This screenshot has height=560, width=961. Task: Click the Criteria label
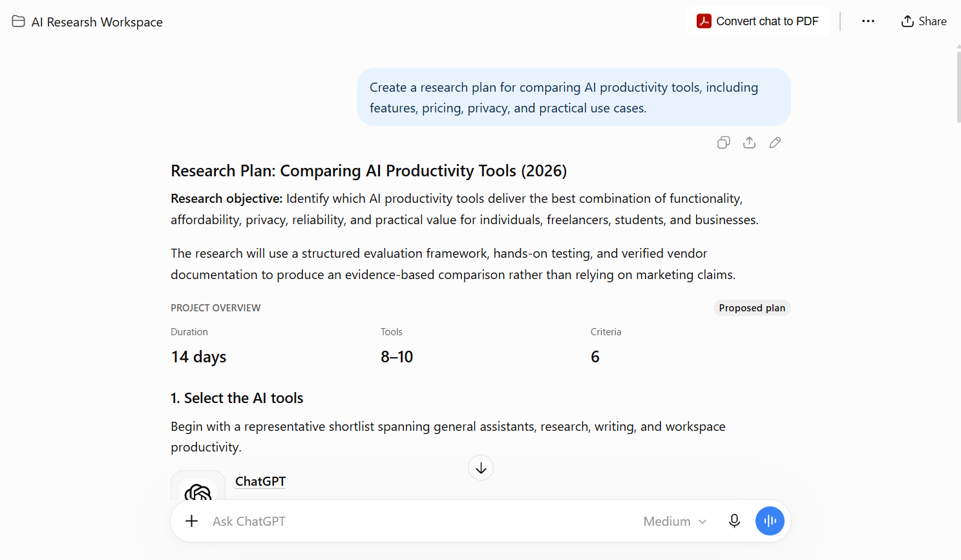click(x=606, y=332)
